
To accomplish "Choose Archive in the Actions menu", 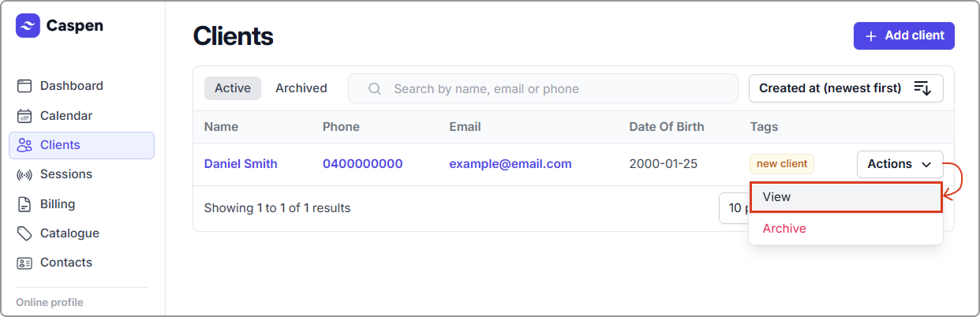I will click(784, 229).
